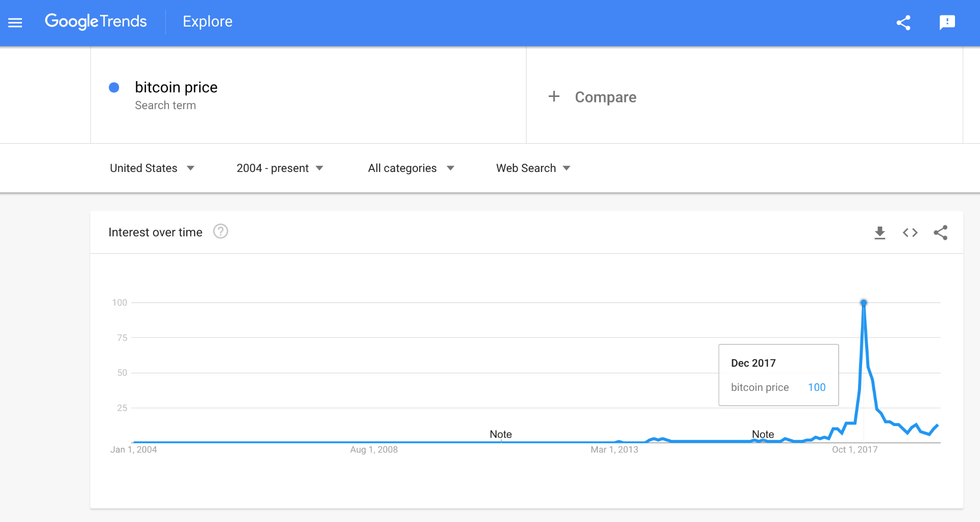Open the Note near Oct 1, 2017

763,434
